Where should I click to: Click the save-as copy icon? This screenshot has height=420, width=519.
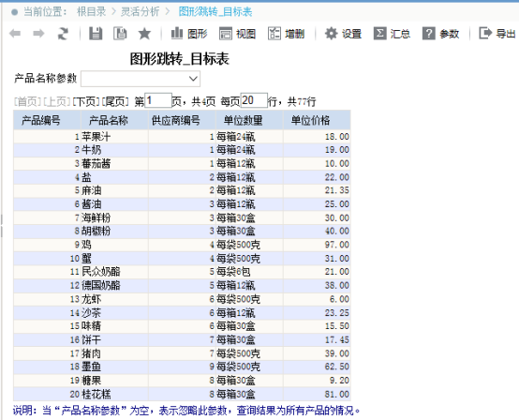(x=120, y=34)
